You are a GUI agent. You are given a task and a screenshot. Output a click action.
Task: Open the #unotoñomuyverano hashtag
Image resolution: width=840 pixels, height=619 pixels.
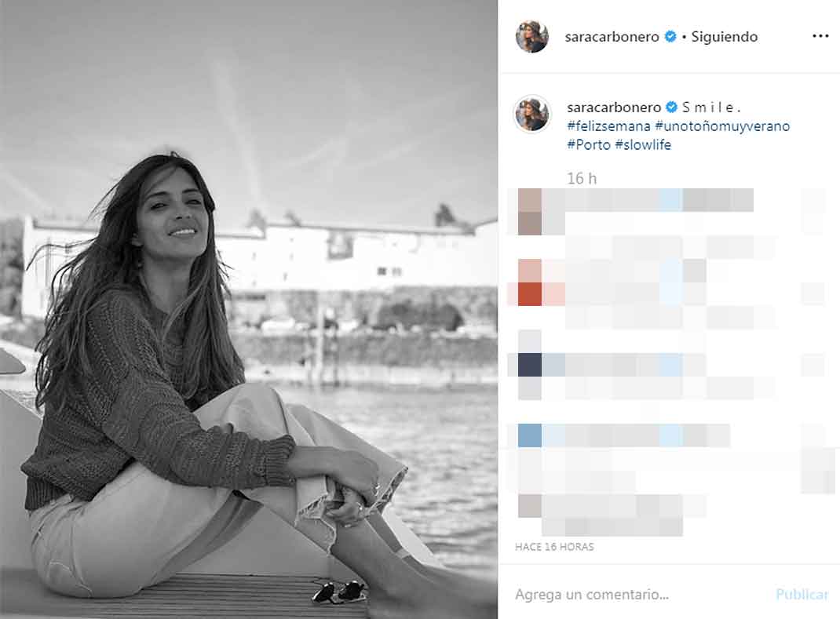pyautogui.click(x=722, y=126)
